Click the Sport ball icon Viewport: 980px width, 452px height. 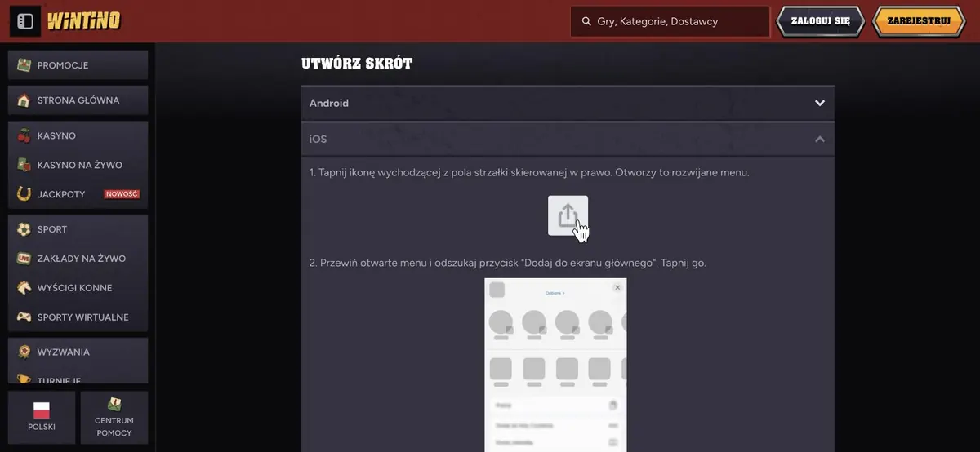[24, 229]
